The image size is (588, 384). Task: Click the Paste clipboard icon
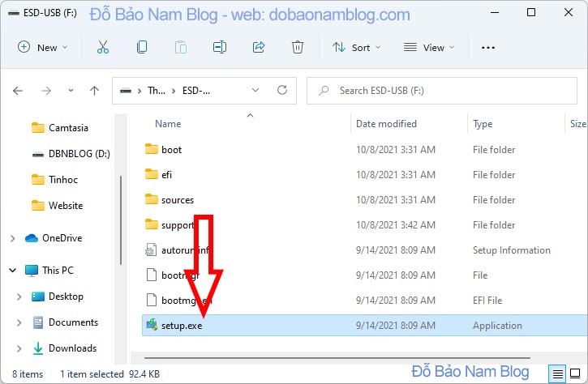click(180, 47)
